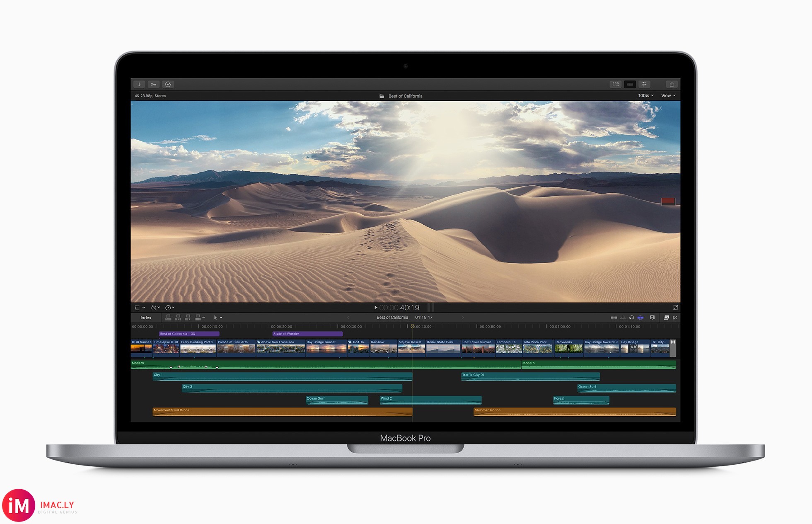Click the red out-of-gamut indicator in the viewer
The width and height of the screenshot is (812, 524).
(x=668, y=202)
